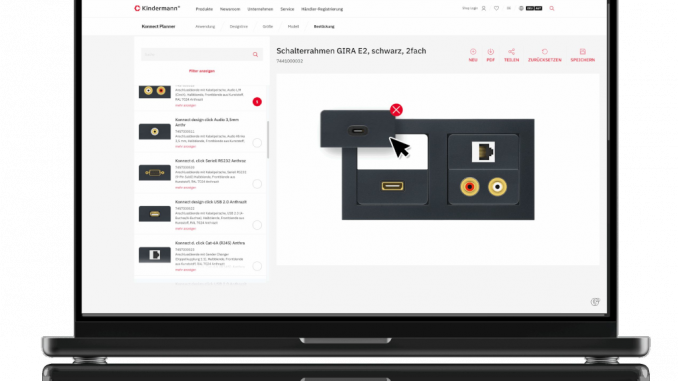Open the Produkte menu
Image resolution: width=678 pixels, height=381 pixels.
pyautogui.click(x=204, y=9)
